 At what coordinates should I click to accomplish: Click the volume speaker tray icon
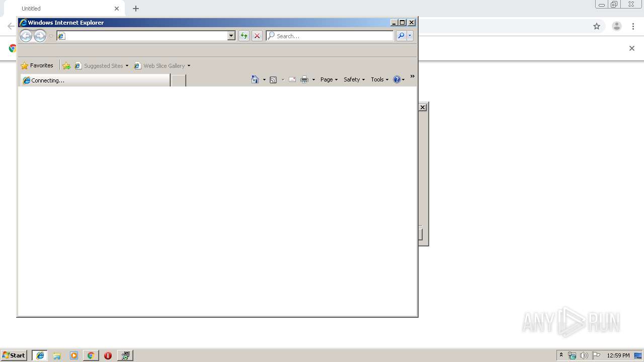pyautogui.click(x=584, y=355)
